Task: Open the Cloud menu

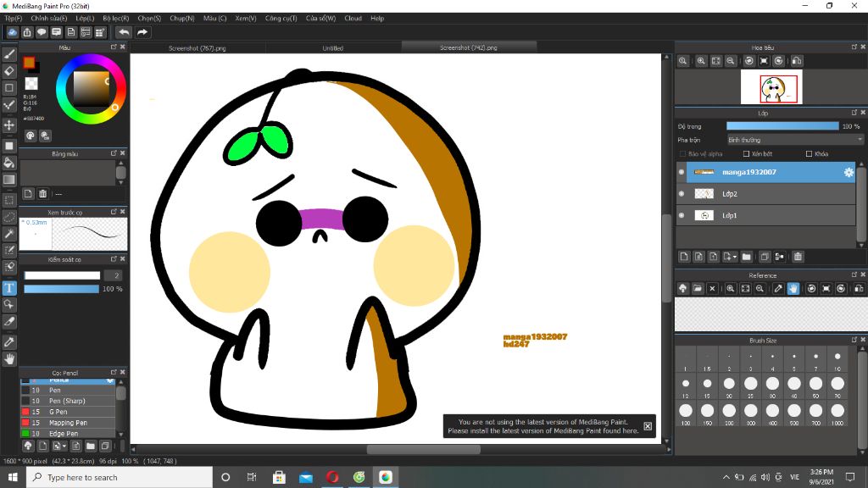Action: point(353,19)
